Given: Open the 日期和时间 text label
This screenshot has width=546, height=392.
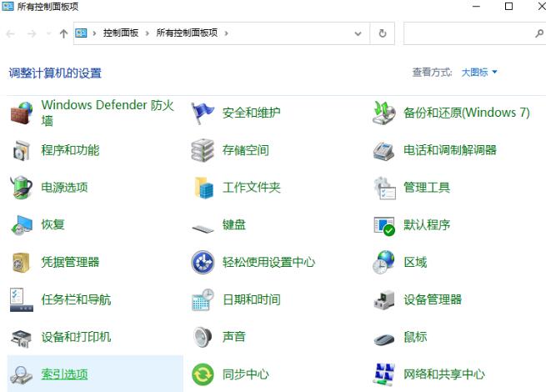Looking at the screenshot, I should pyautogui.click(x=252, y=299).
